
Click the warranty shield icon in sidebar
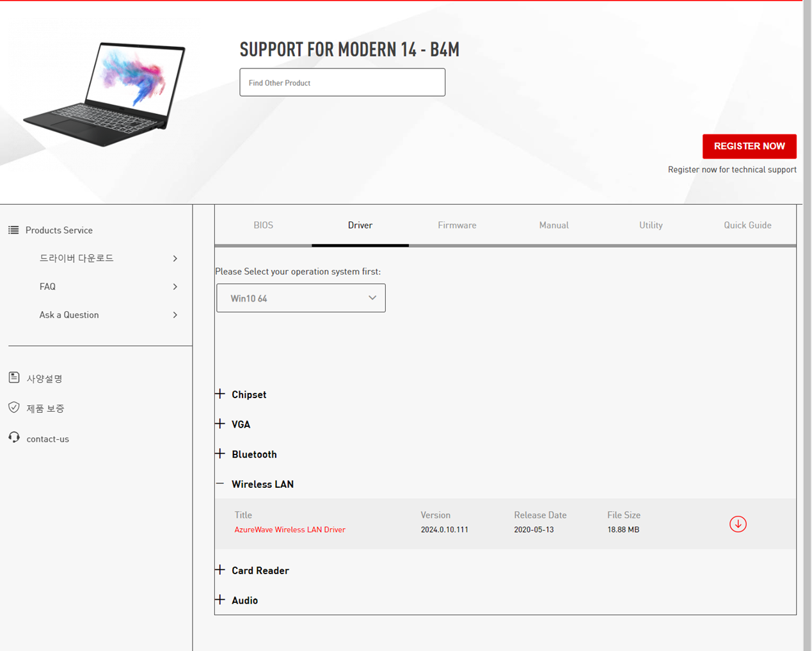point(14,408)
